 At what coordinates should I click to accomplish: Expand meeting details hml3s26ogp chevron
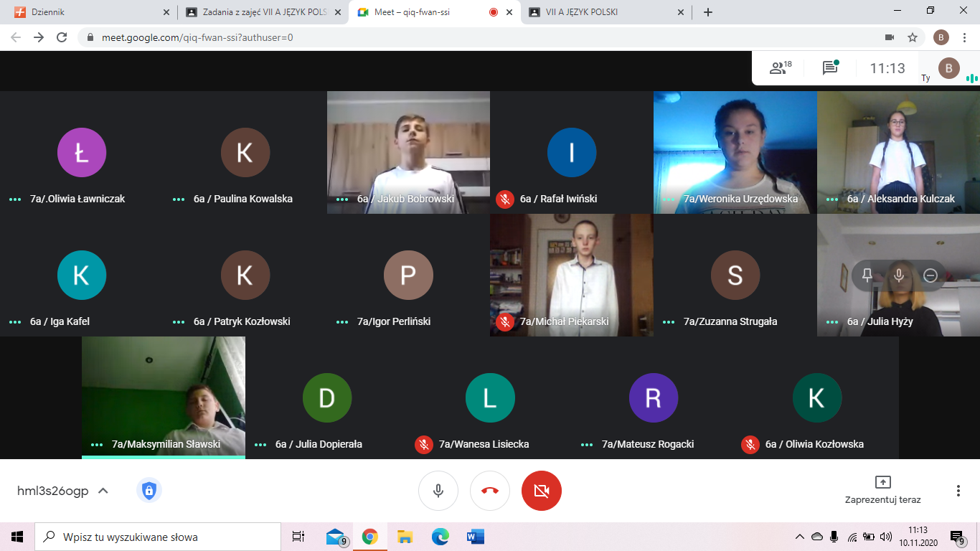pyautogui.click(x=103, y=491)
